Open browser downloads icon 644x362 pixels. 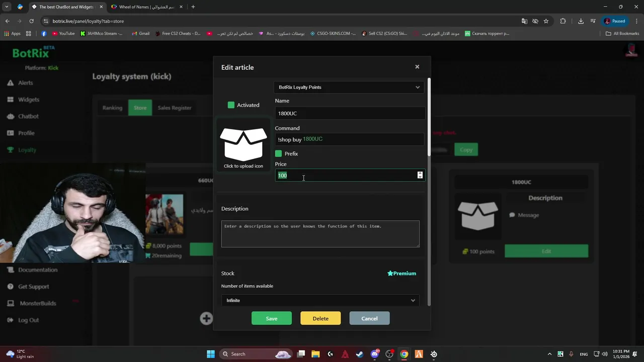pyautogui.click(x=581, y=21)
